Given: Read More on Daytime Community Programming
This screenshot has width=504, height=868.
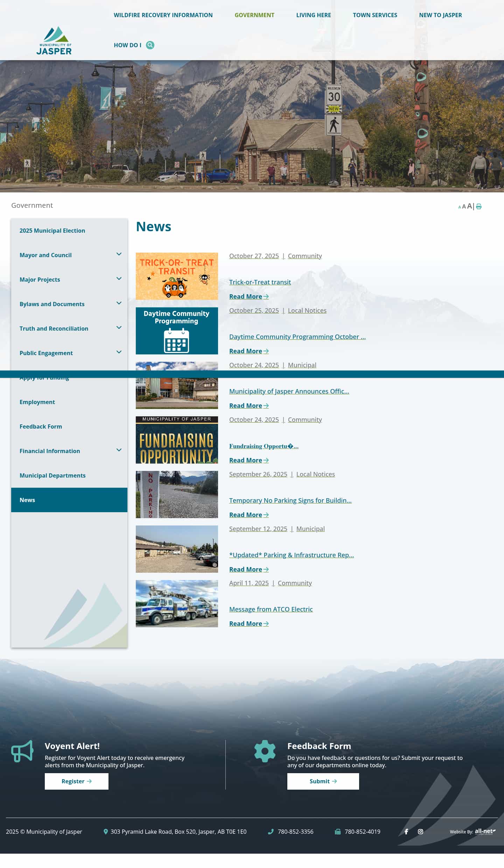Looking at the screenshot, I should click(x=249, y=351).
